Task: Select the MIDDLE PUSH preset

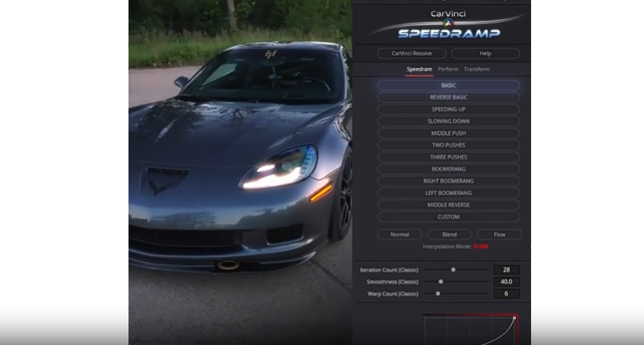Action: coord(449,133)
